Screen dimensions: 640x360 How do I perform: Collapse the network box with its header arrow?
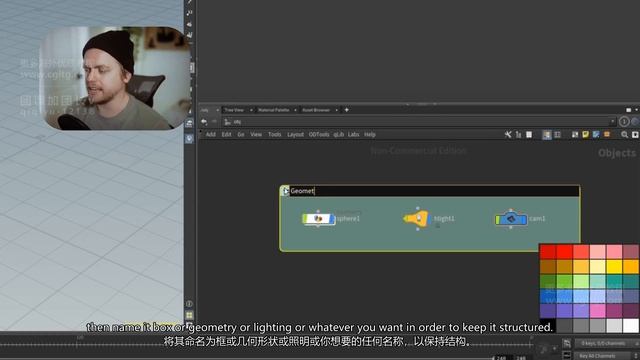[285, 191]
